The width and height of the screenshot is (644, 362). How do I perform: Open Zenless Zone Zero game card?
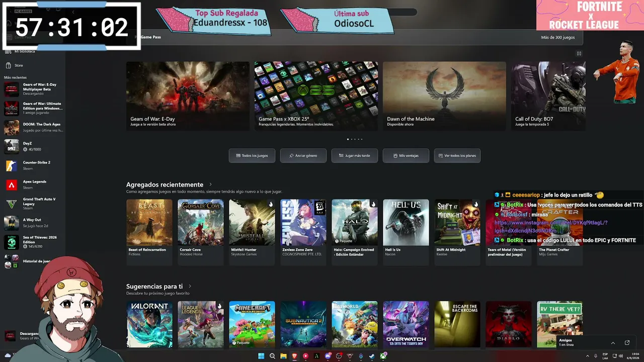click(x=303, y=232)
